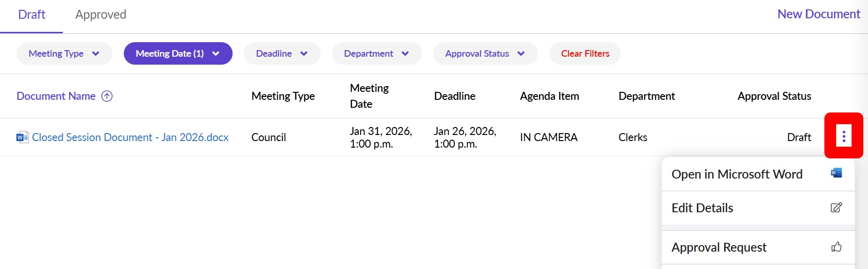Image resolution: width=868 pixels, height=269 pixels.
Task: Expand the Deadline filter dropdown
Action: [x=282, y=53]
